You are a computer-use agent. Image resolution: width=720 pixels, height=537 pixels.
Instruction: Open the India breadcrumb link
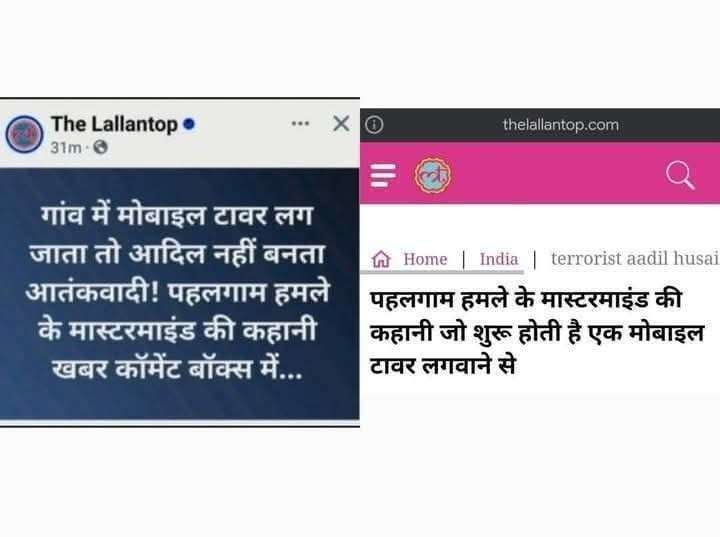tap(499, 259)
